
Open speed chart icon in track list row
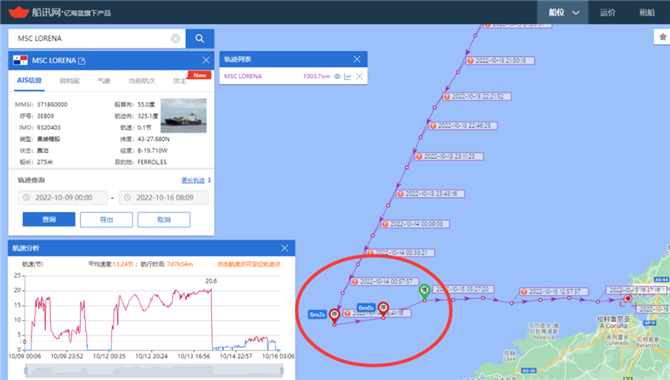click(348, 77)
